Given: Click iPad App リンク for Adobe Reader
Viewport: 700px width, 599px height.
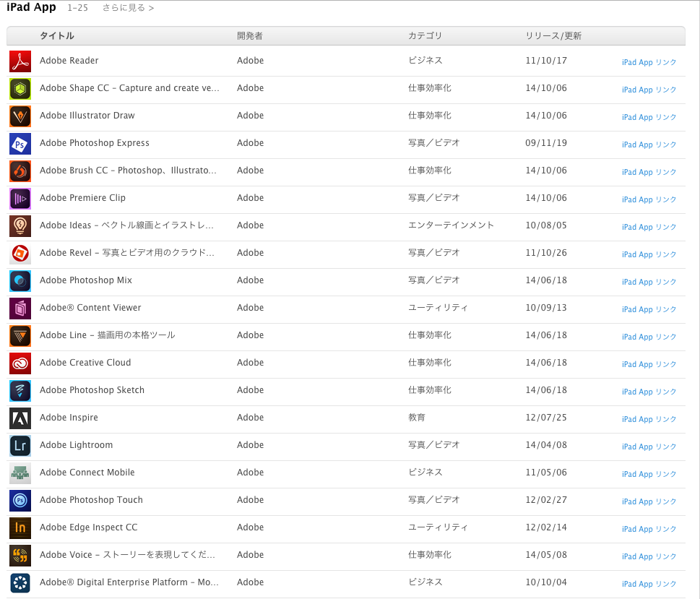Looking at the screenshot, I should pos(649,62).
